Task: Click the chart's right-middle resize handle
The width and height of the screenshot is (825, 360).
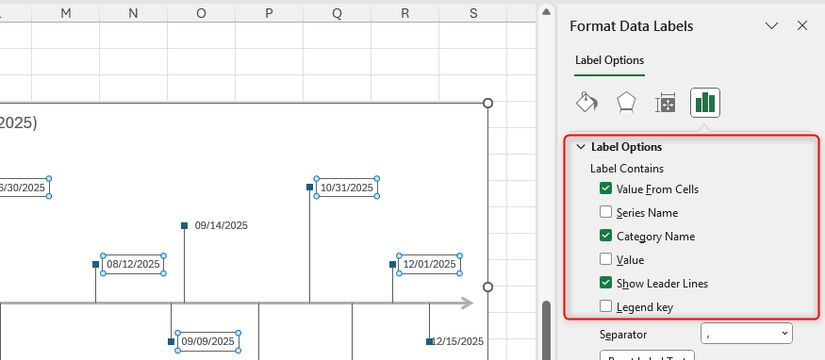Action: pos(488,287)
